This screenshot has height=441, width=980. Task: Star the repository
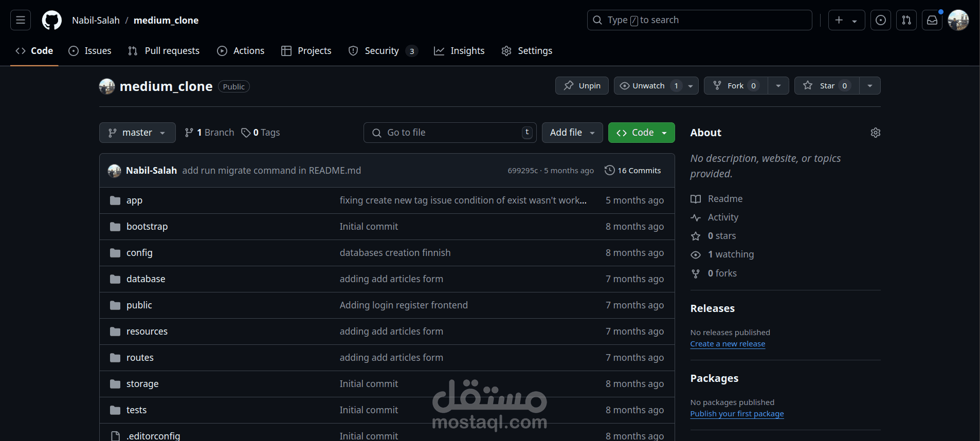[827, 86]
